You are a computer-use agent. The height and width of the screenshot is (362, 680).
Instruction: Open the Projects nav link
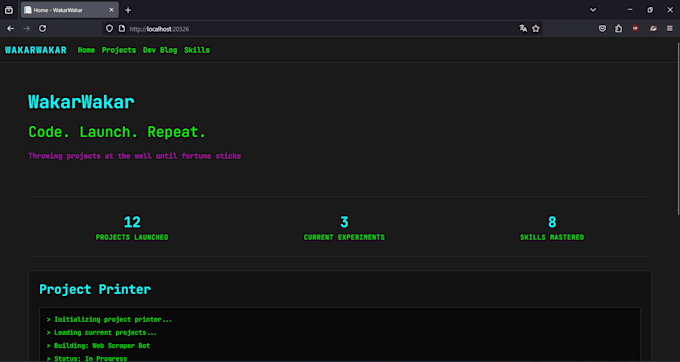coord(119,50)
